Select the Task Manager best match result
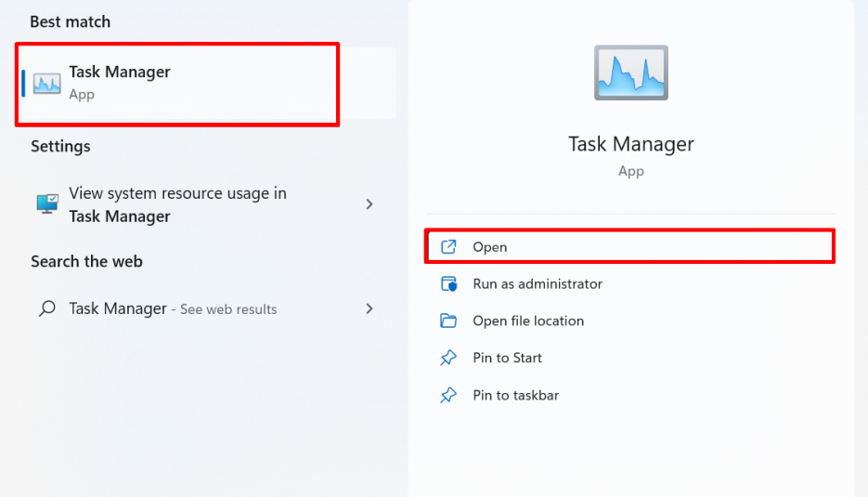 click(x=176, y=83)
